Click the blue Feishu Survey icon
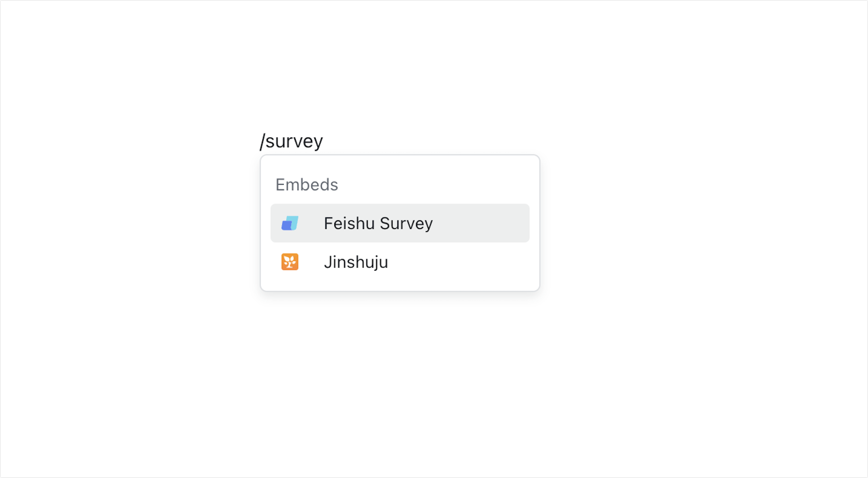 290,223
